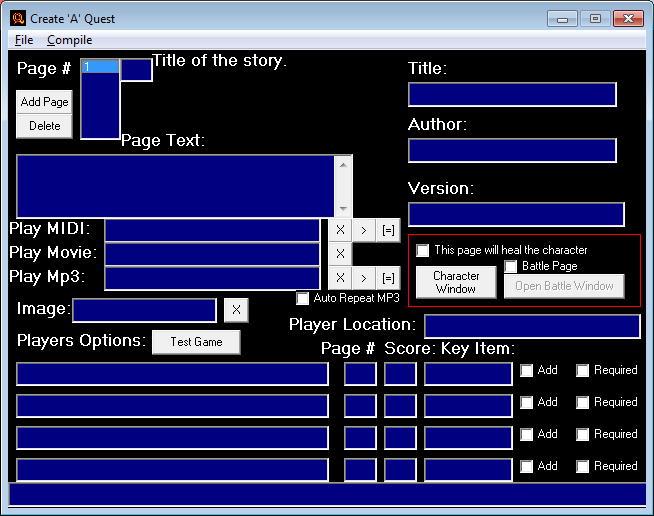Click the Author input field
The image size is (654, 516).
[x=512, y=151]
